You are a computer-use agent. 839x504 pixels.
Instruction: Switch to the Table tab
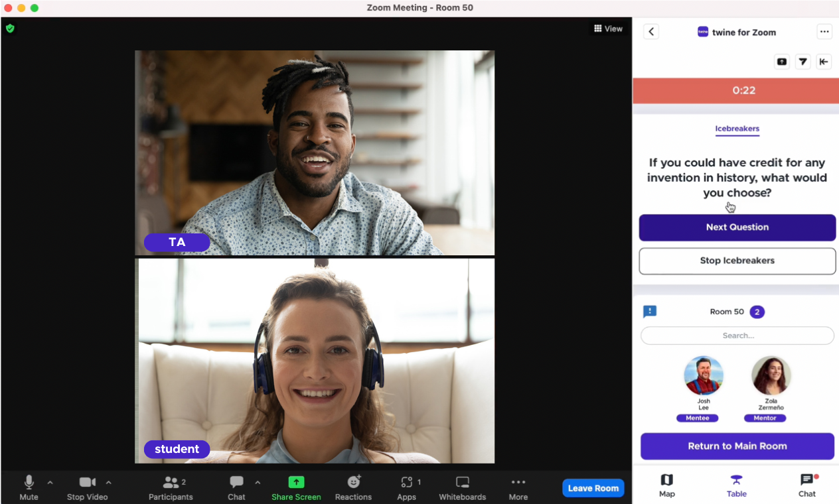[x=737, y=485]
